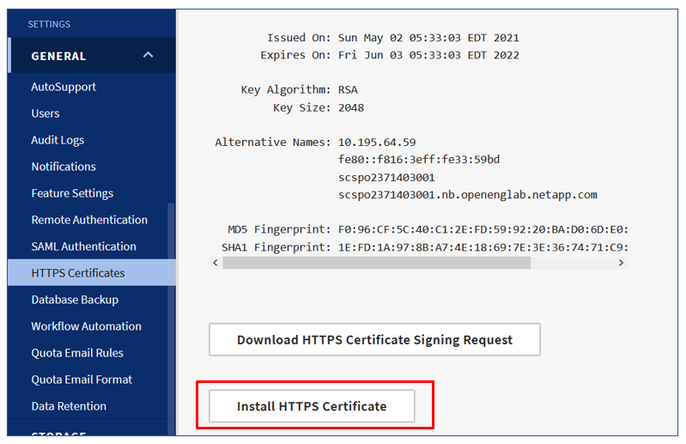The width and height of the screenshot is (686, 444).
Task: Click Download HTTPS Certificate Signing Request button
Action: pyautogui.click(x=374, y=340)
